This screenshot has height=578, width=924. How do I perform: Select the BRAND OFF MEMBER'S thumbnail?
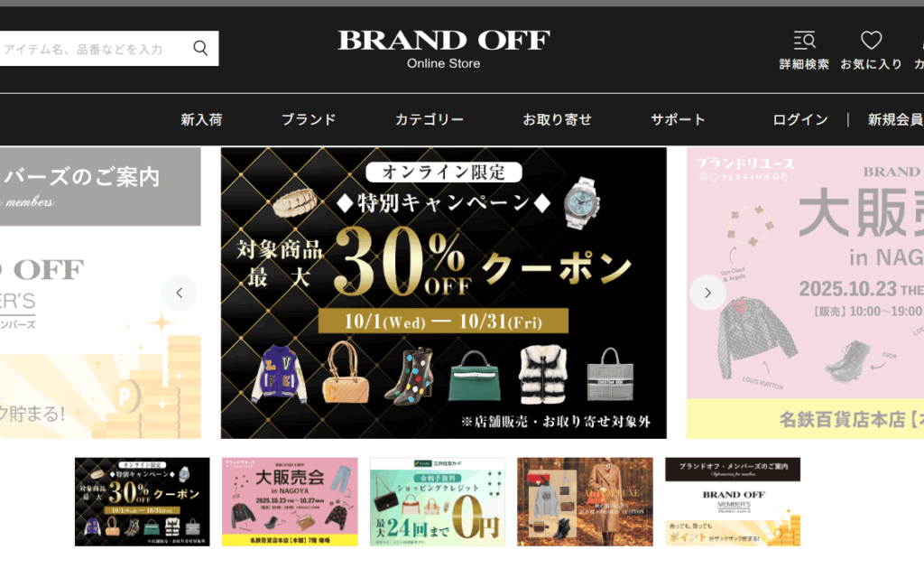(733, 502)
